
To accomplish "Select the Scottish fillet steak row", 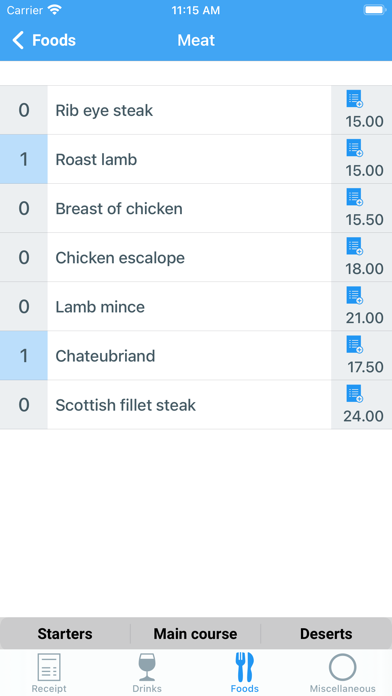I will [x=196, y=405].
